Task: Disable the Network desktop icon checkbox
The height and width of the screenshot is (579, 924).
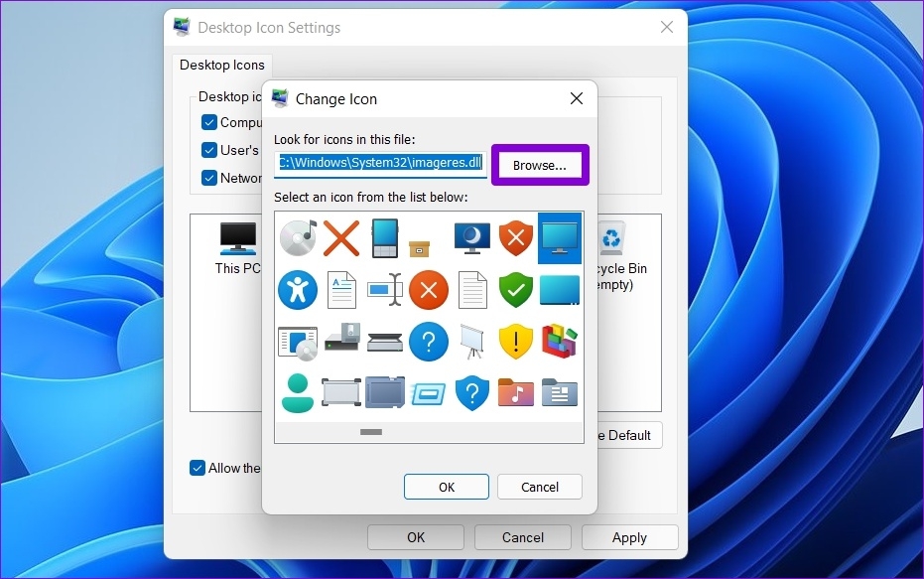Action: coord(208,178)
